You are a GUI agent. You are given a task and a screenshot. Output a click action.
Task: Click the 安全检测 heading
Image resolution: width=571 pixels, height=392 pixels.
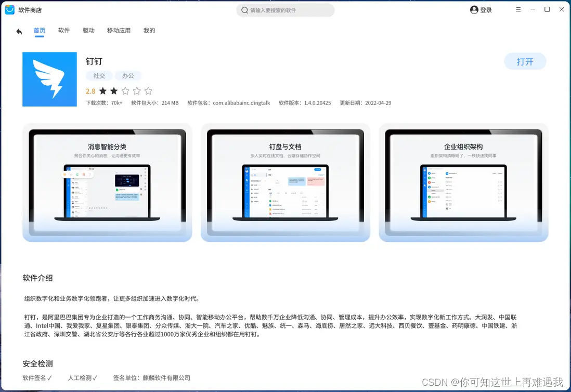click(x=38, y=363)
